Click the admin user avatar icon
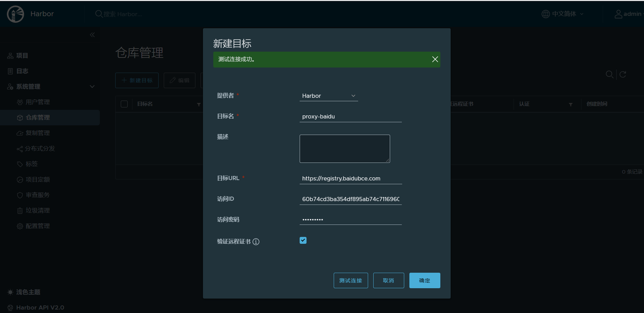Screen dimensions: 644x313 click(618, 14)
